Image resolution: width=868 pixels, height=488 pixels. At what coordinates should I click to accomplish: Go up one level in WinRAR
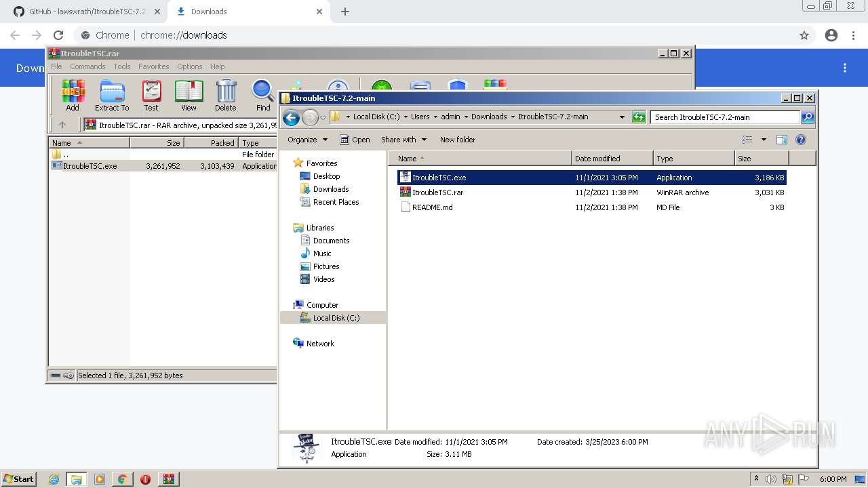[62, 125]
